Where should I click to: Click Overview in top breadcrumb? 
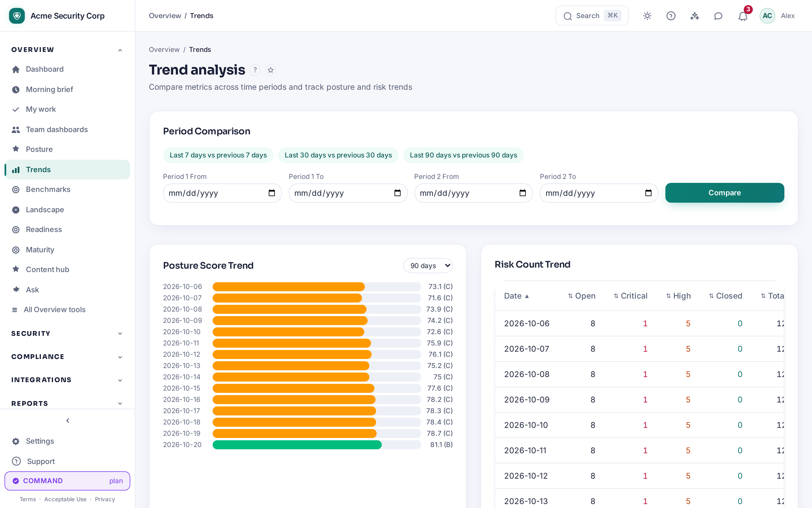coord(165,16)
